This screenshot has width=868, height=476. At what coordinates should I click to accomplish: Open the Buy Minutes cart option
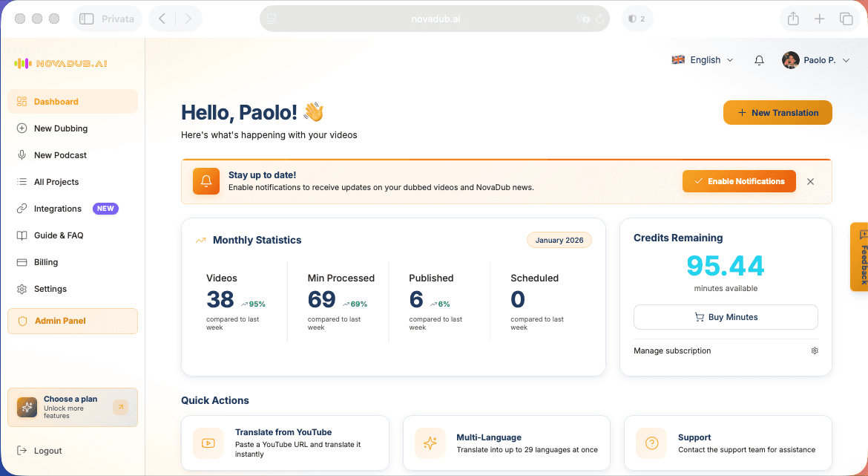coord(725,316)
